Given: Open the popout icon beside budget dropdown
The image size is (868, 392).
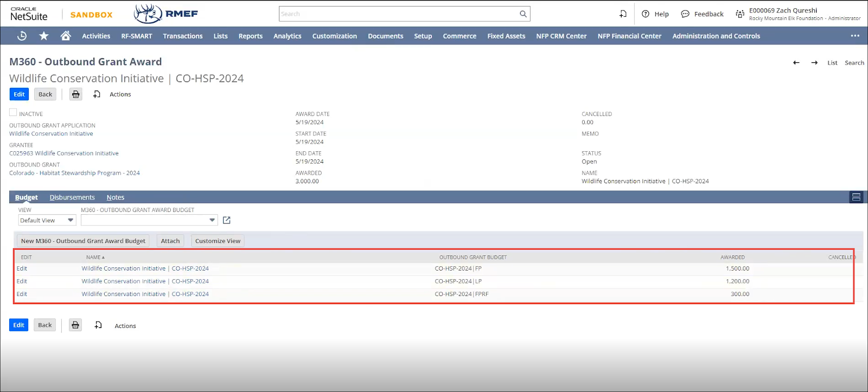Looking at the screenshot, I should tap(227, 220).
